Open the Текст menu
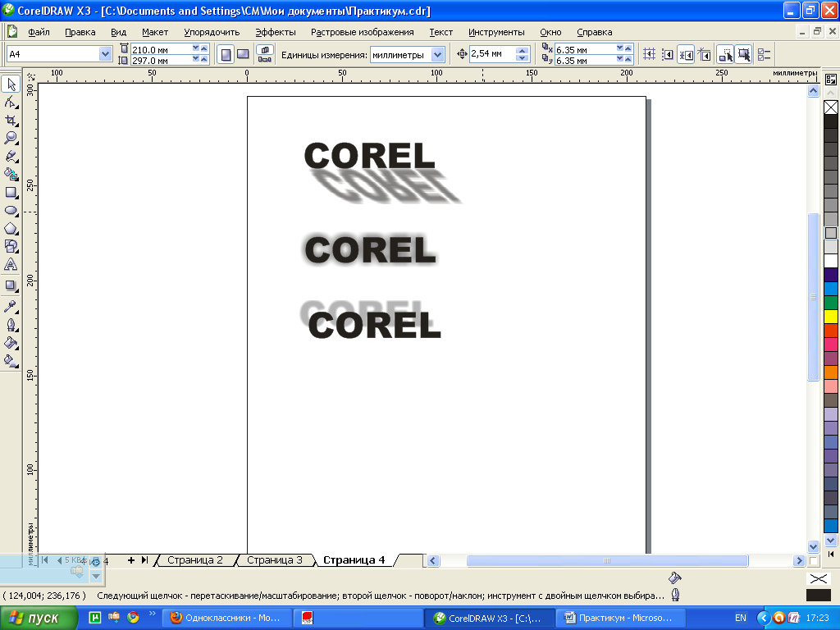The width and height of the screenshot is (840, 630). [x=441, y=32]
